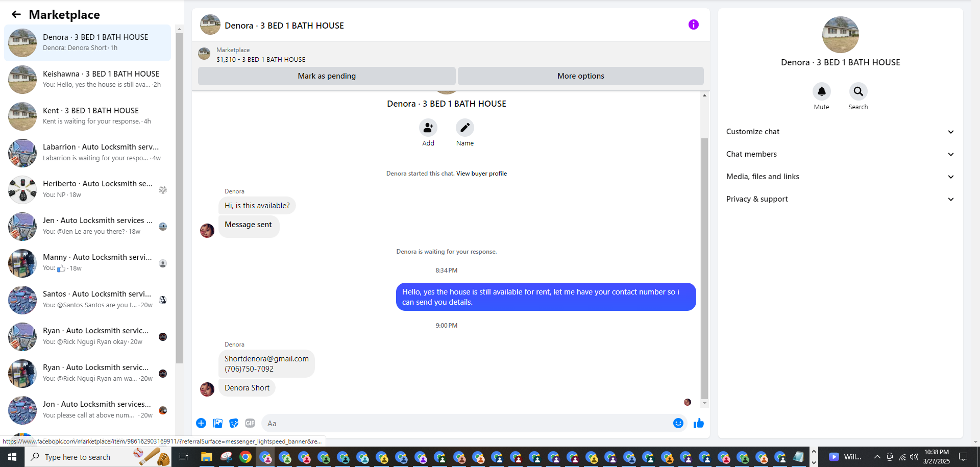Open Keishawna's 3 BED 1 BATH HOUSE chat

(88, 80)
